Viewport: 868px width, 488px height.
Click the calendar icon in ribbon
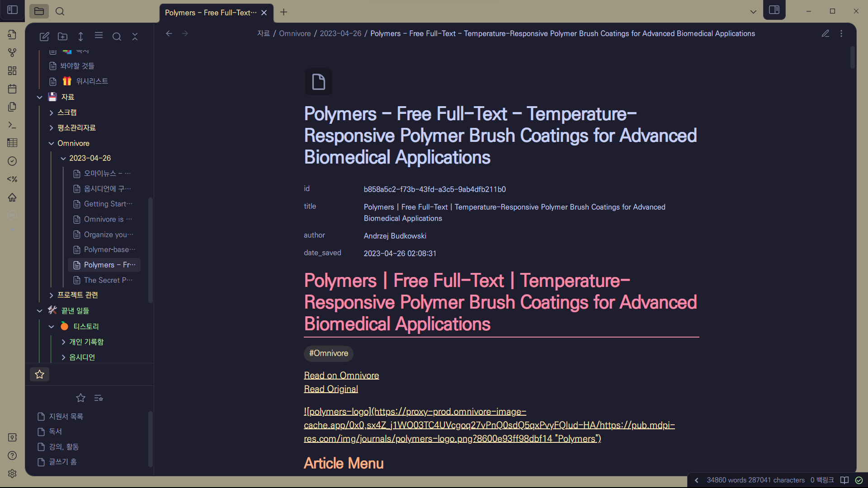point(12,89)
